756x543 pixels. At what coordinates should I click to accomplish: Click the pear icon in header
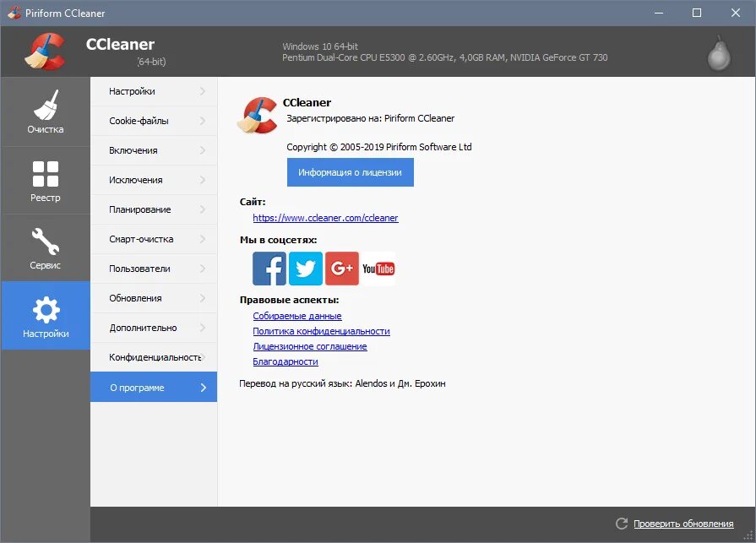point(718,53)
